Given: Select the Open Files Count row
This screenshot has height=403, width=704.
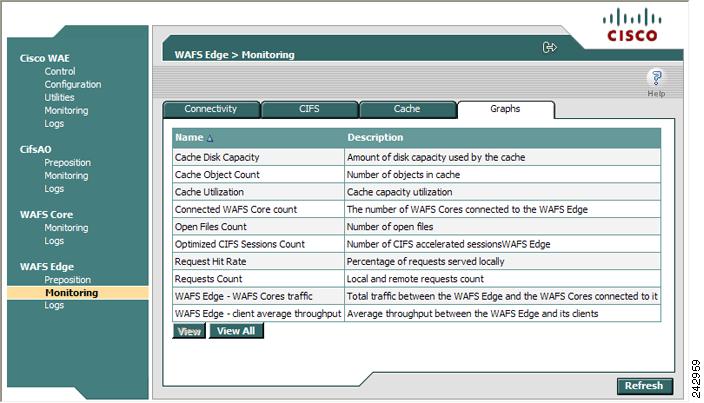Looking at the screenshot, I should click(417, 227).
